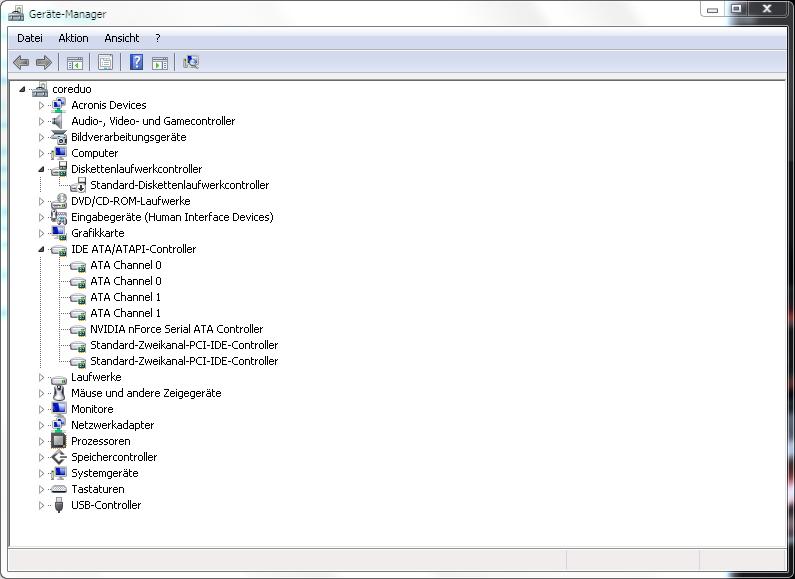The image size is (795, 579).
Task: Select first Standard-Zweikanal-PCI-IDE-Controller entry
Action: pos(184,345)
